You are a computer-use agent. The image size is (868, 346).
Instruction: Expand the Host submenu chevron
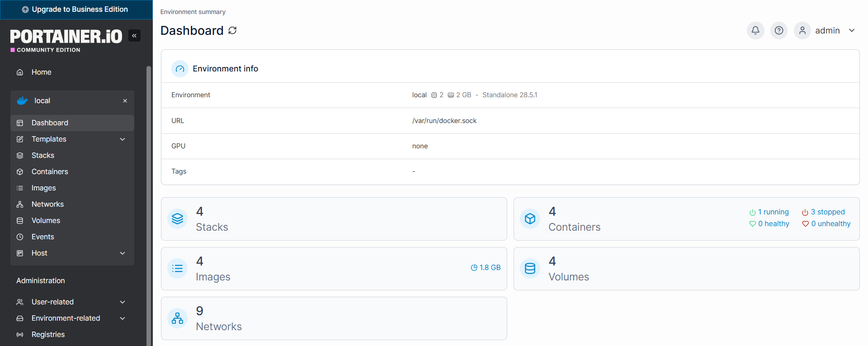point(123,253)
